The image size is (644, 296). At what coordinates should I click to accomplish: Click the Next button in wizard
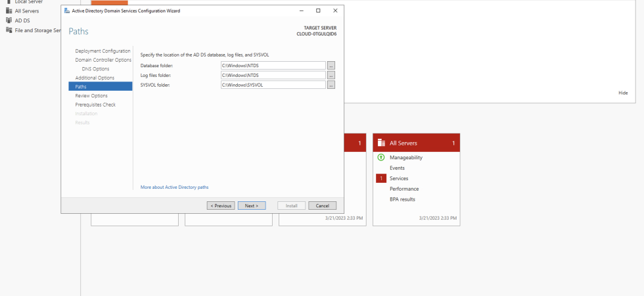[252, 205]
